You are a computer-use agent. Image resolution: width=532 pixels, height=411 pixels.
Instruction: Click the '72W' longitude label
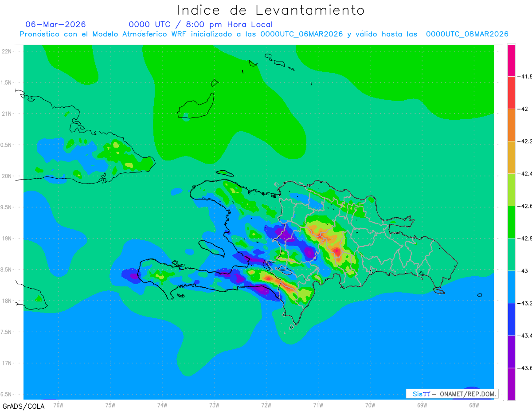[x=266, y=405]
